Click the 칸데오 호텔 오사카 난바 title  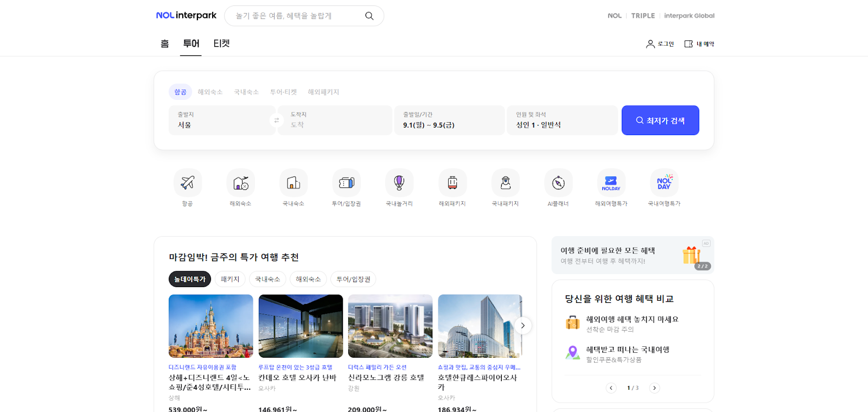tap(297, 378)
